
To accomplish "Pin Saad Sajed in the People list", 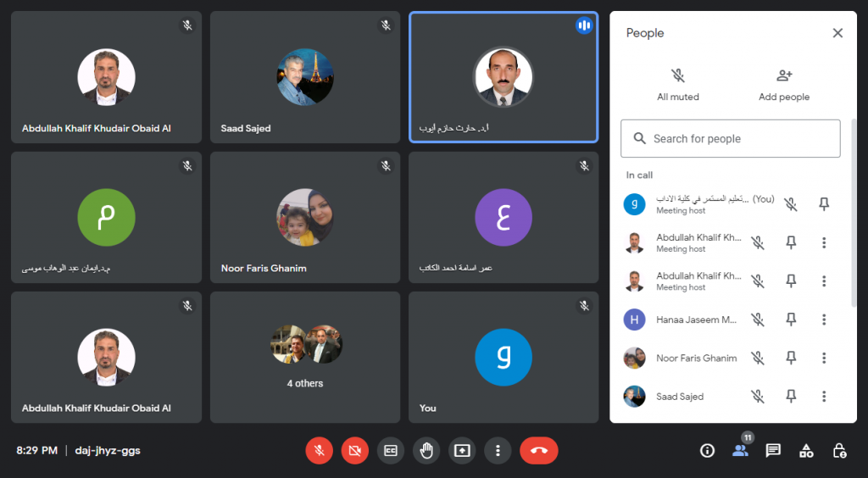I will coord(791,396).
